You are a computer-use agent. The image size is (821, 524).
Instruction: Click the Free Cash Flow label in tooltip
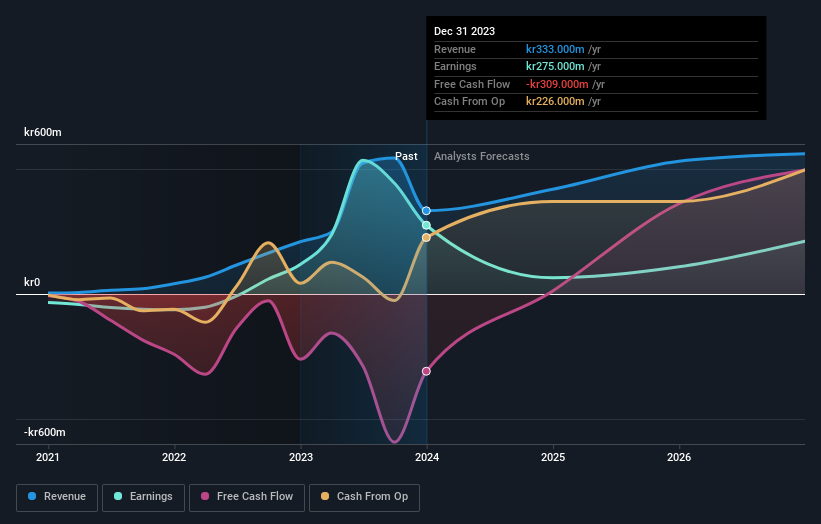(472, 84)
